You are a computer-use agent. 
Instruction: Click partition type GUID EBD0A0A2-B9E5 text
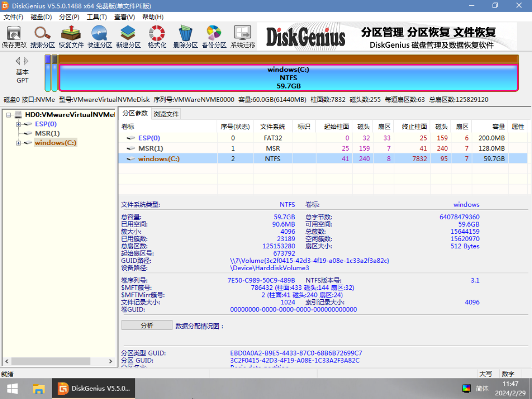coord(296,353)
